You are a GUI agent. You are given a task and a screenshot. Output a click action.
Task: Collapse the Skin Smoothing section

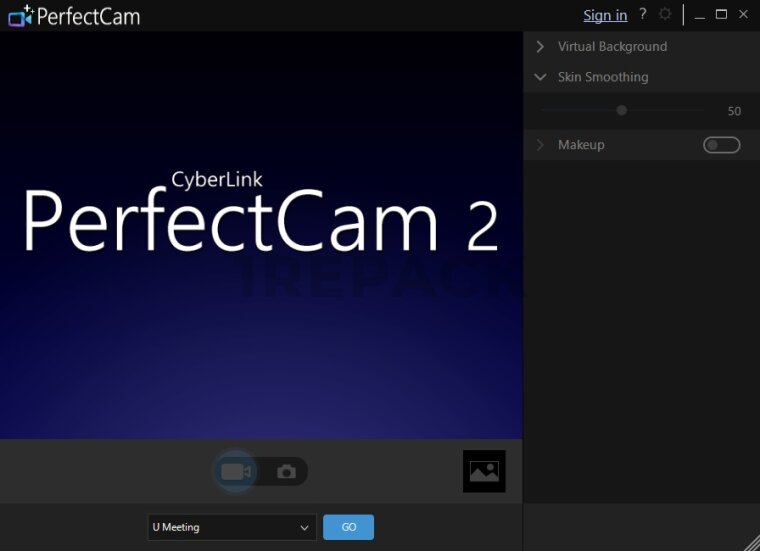coord(540,77)
